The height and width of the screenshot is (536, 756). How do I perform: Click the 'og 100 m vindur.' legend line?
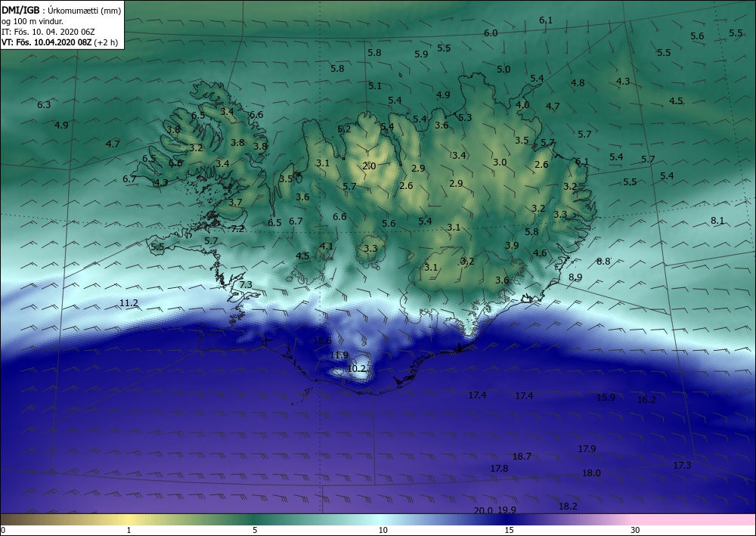[33, 21]
